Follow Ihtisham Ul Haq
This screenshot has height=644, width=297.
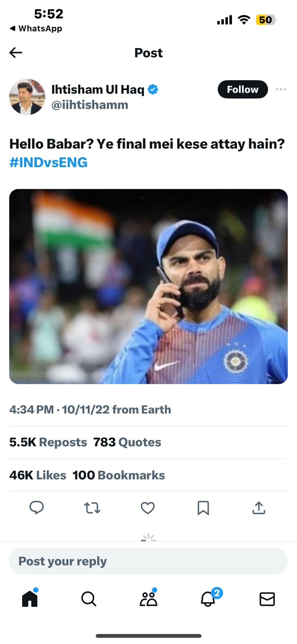click(x=242, y=89)
